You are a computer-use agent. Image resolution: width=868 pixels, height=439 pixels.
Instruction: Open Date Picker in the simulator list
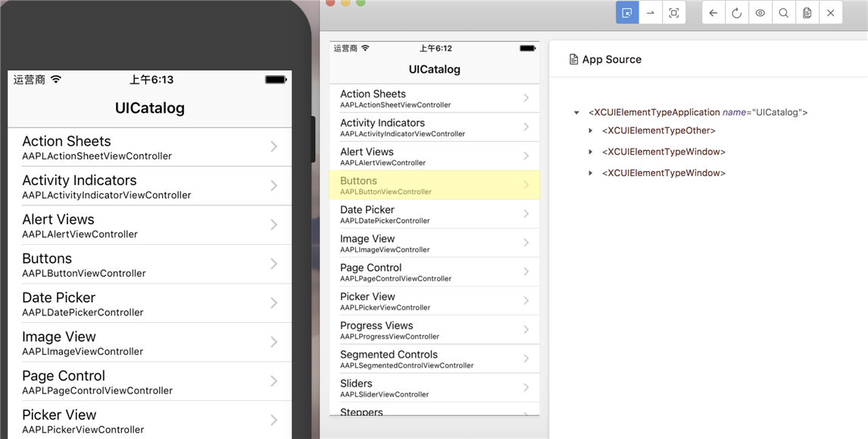[x=149, y=304]
